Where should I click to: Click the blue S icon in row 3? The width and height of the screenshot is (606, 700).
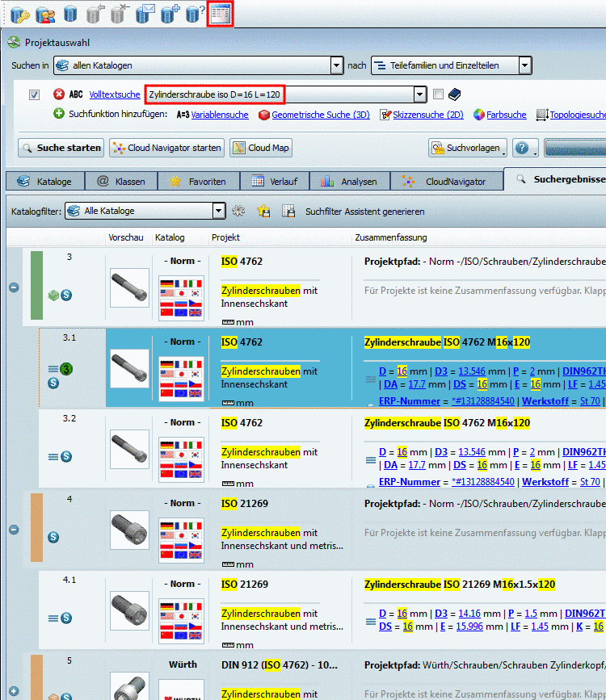click(66, 295)
